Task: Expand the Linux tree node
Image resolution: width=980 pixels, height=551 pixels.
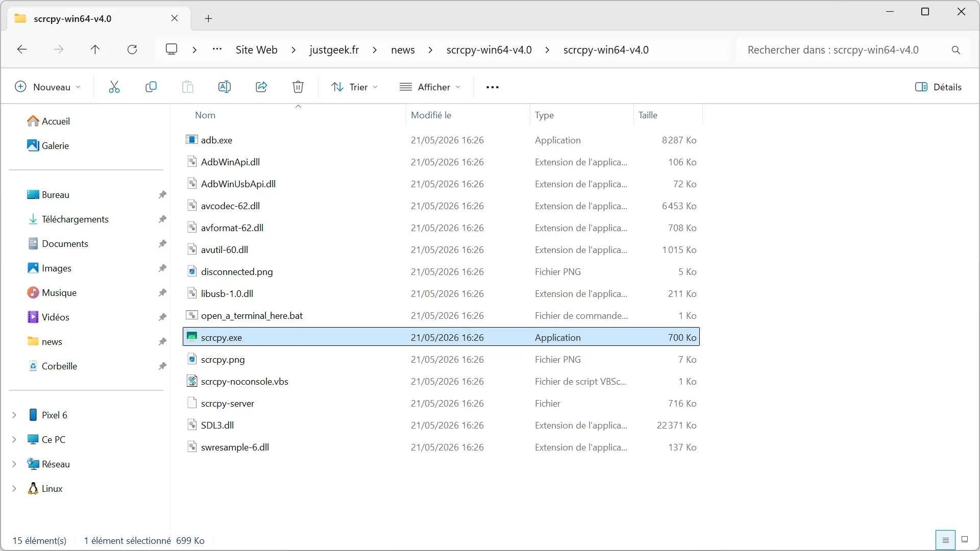Action: (x=14, y=489)
